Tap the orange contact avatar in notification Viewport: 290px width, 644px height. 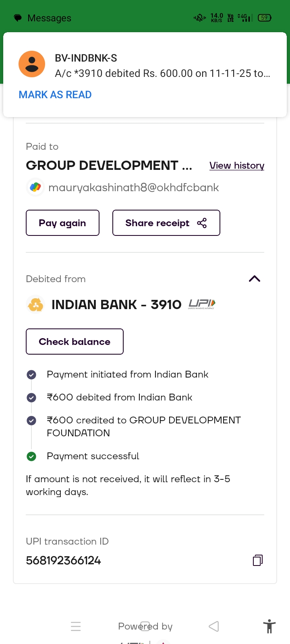click(x=32, y=64)
